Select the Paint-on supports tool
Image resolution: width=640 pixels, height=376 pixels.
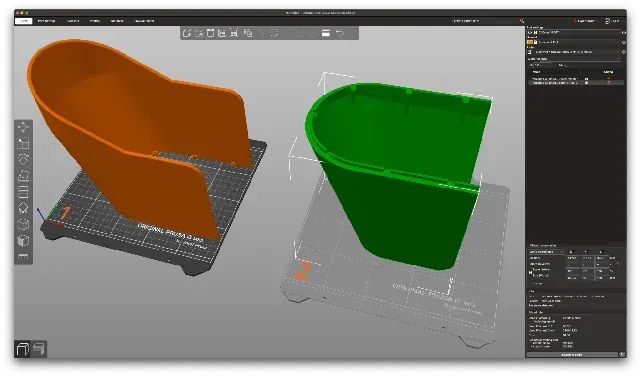pos(24,208)
